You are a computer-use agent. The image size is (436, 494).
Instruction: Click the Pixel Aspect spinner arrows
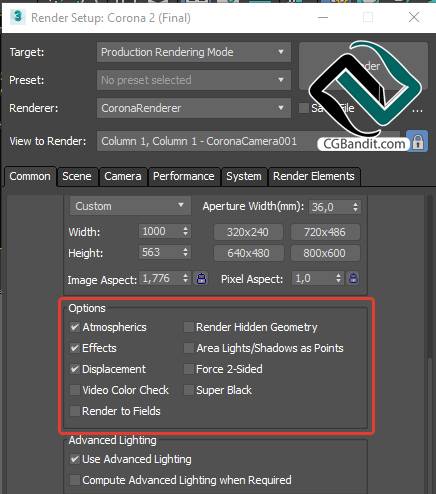tap(338, 278)
